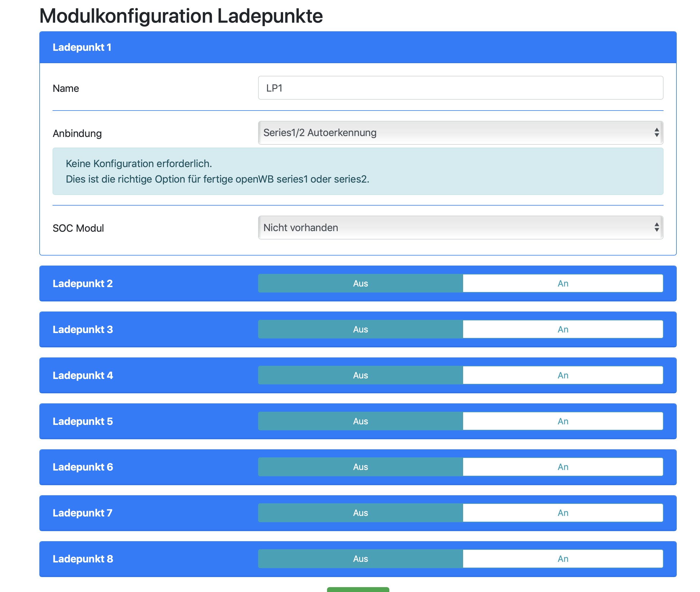Click the green button at bottom
700x592 pixels.
(x=358, y=589)
